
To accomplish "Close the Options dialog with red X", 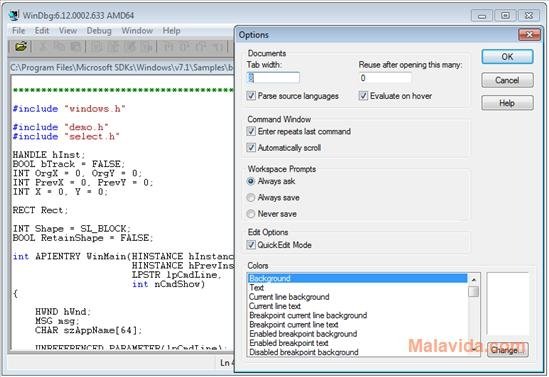I will pyautogui.click(x=529, y=35).
